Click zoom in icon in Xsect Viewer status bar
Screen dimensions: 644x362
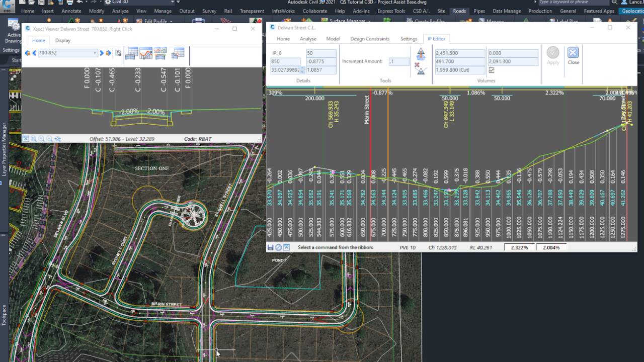click(42, 139)
